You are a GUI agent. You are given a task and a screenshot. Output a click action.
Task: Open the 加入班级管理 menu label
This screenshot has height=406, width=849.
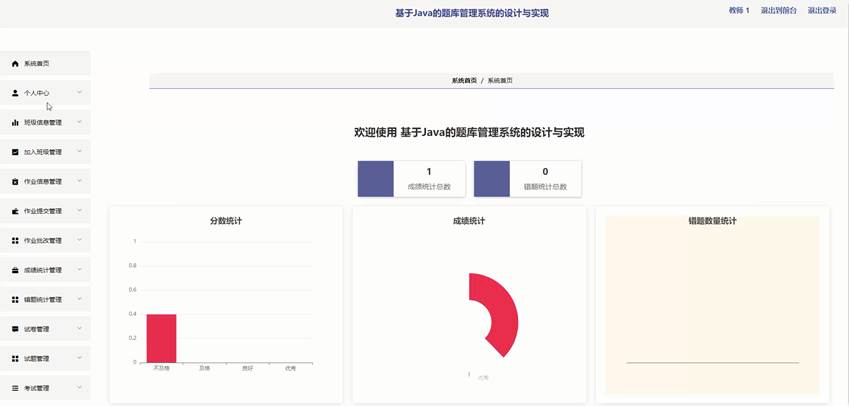43,152
